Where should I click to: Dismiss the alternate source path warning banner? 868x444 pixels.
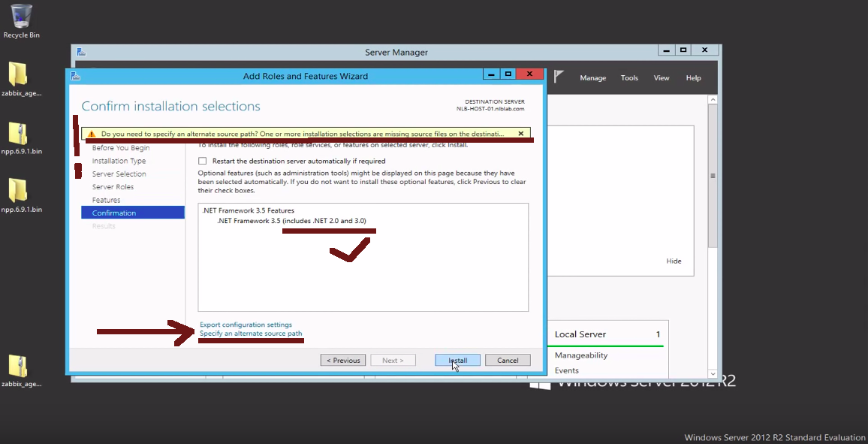520,134
